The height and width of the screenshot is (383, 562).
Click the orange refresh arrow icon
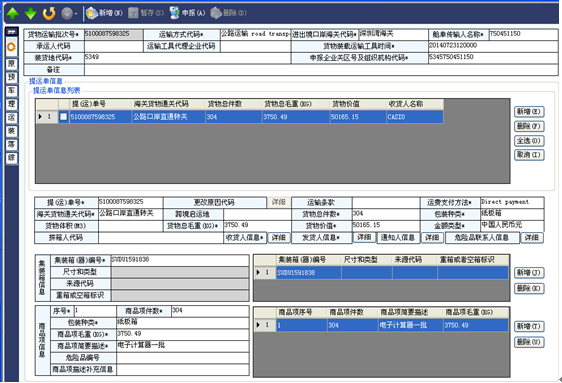click(x=49, y=13)
